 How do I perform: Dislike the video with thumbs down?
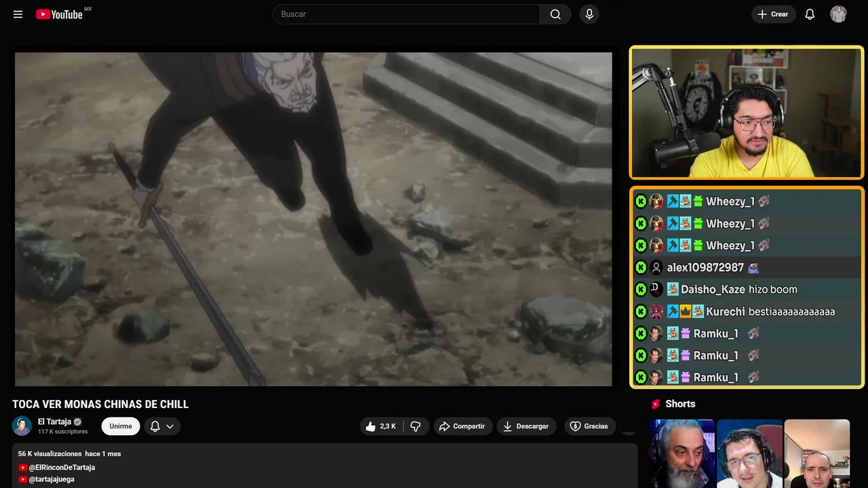[416, 426]
